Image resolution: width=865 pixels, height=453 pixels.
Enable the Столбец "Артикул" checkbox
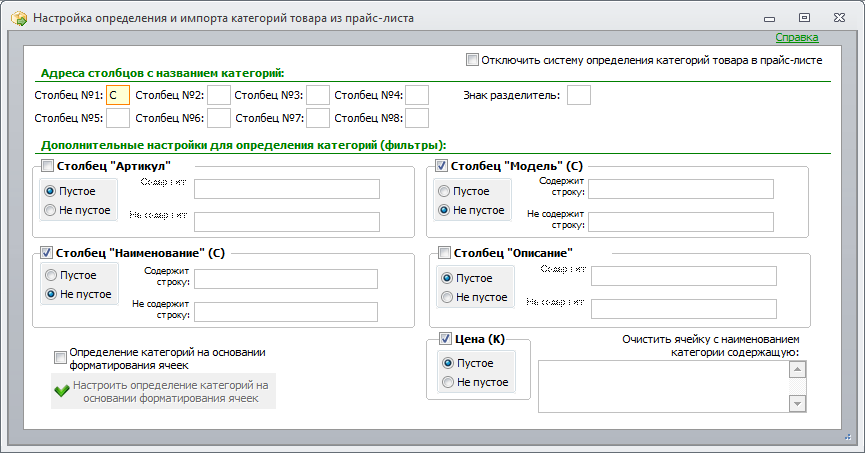[x=47, y=166]
